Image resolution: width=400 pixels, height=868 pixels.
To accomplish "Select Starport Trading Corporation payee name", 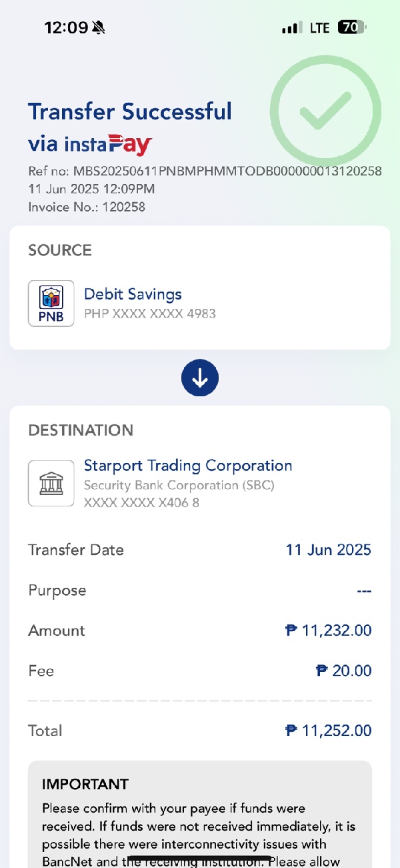I will [188, 466].
